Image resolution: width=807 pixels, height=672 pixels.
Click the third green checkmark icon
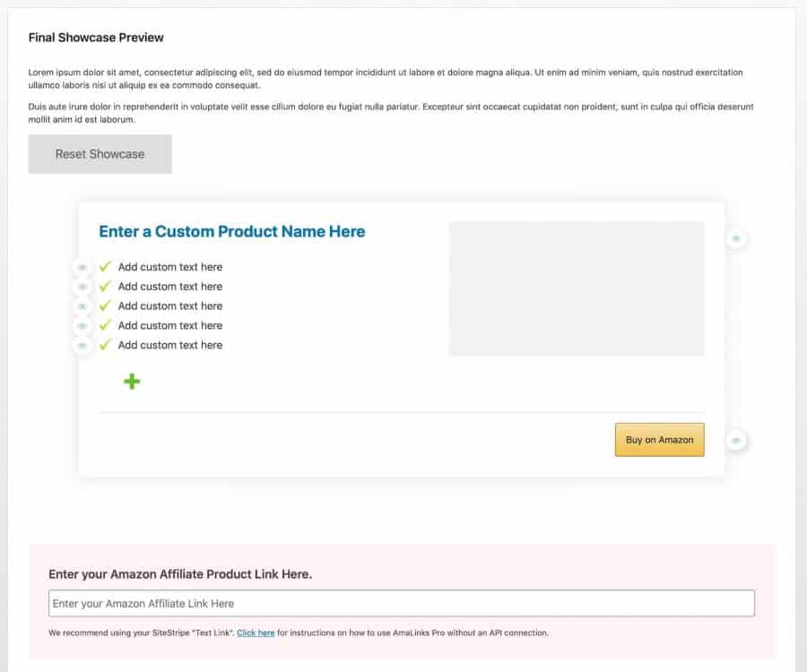pos(106,306)
